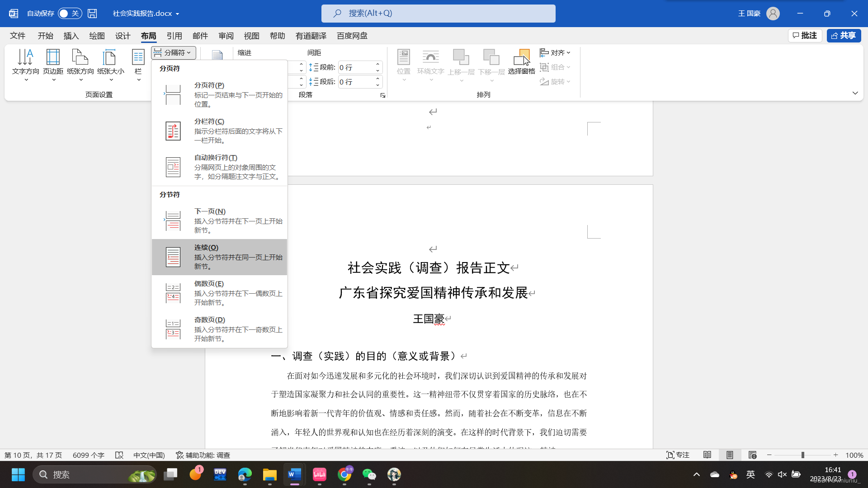Select Next Page (下一页) section break
The image size is (868, 488).
click(x=219, y=221)
